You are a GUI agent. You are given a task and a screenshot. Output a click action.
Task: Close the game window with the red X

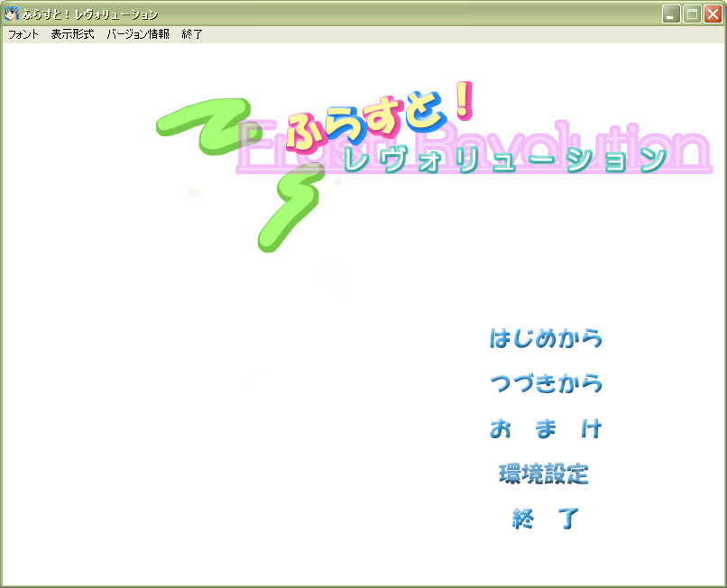[713, 14]
